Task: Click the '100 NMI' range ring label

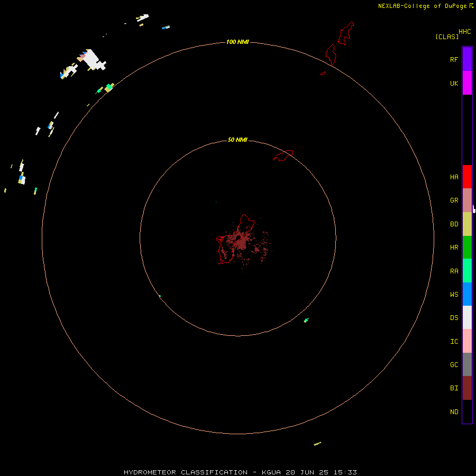Action: coord(237,42)
